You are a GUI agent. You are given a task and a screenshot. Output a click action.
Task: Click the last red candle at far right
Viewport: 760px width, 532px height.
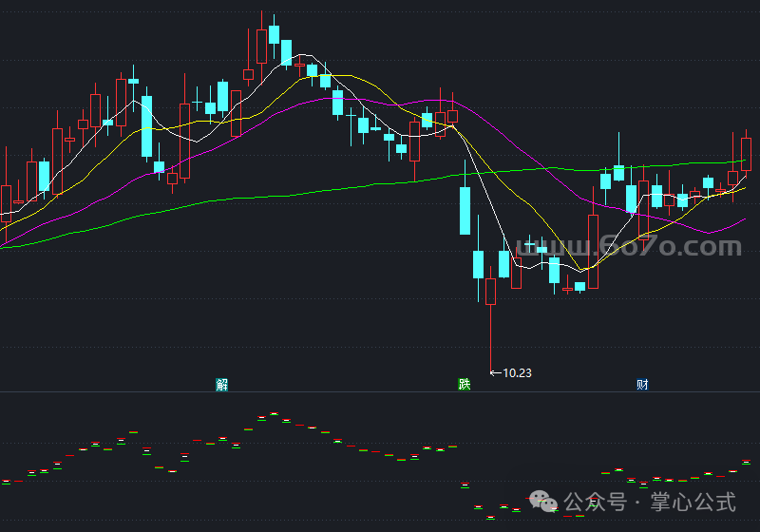point(746,153)
